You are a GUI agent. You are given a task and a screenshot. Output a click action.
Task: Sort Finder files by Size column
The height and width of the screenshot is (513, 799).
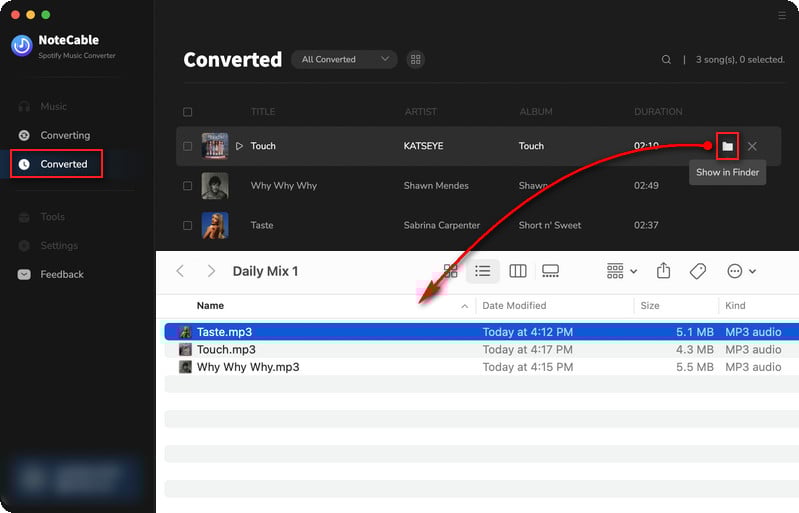click(650, 306)
